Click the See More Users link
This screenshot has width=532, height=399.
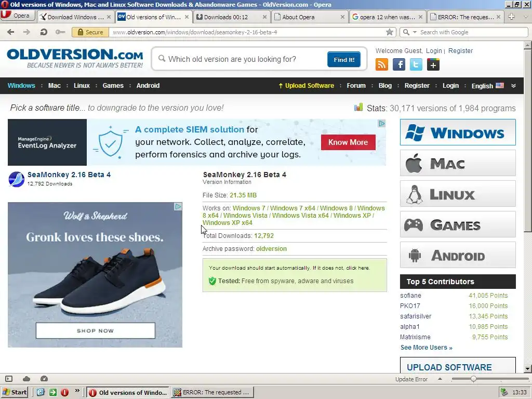[426, 348]
